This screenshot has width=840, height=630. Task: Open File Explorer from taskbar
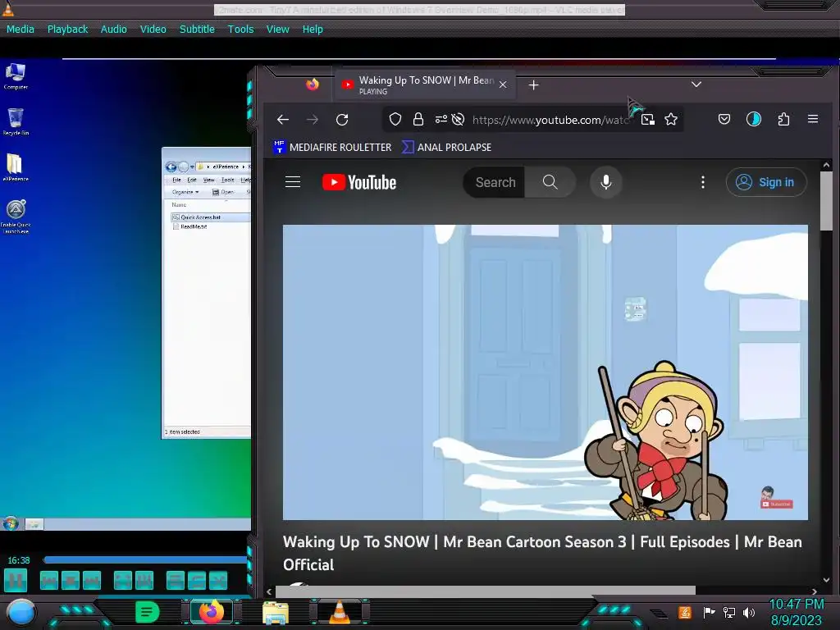pos(276,612)
